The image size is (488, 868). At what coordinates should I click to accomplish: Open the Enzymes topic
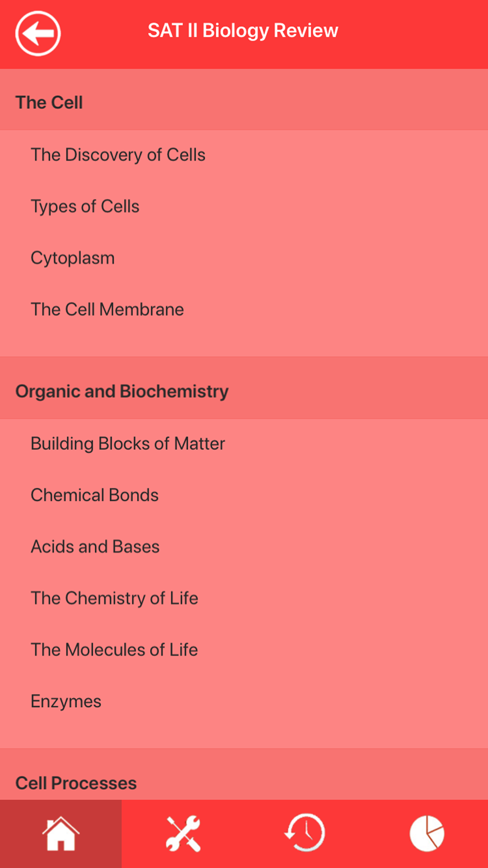click(x=244, y=702)
